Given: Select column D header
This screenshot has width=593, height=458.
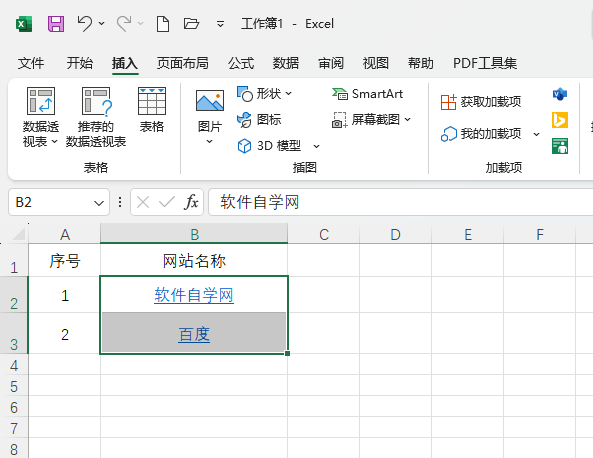Looking at the screenshot, I should pos(396,234).
